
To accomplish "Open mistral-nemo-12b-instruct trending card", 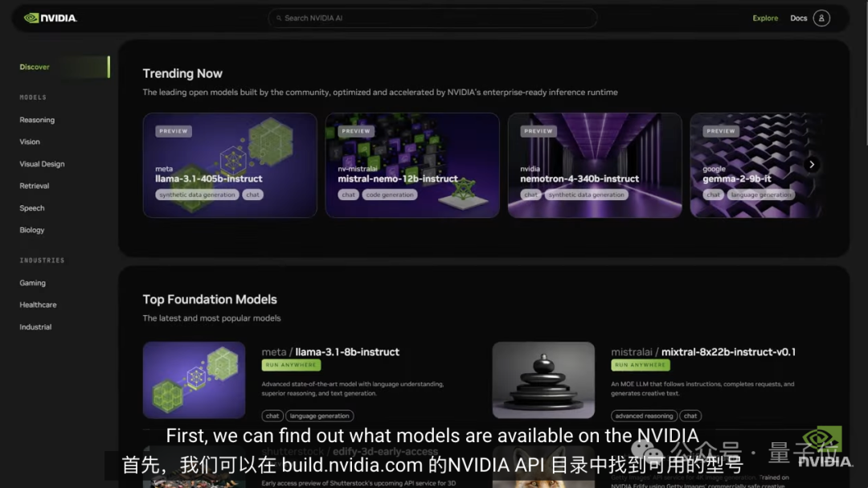I will click(x=412, y=165).
